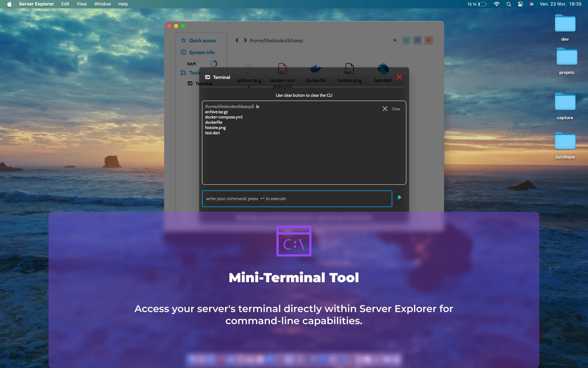Select the histoire.png file icon
This screenshot has width=588, height=368.
pos(349,69)
